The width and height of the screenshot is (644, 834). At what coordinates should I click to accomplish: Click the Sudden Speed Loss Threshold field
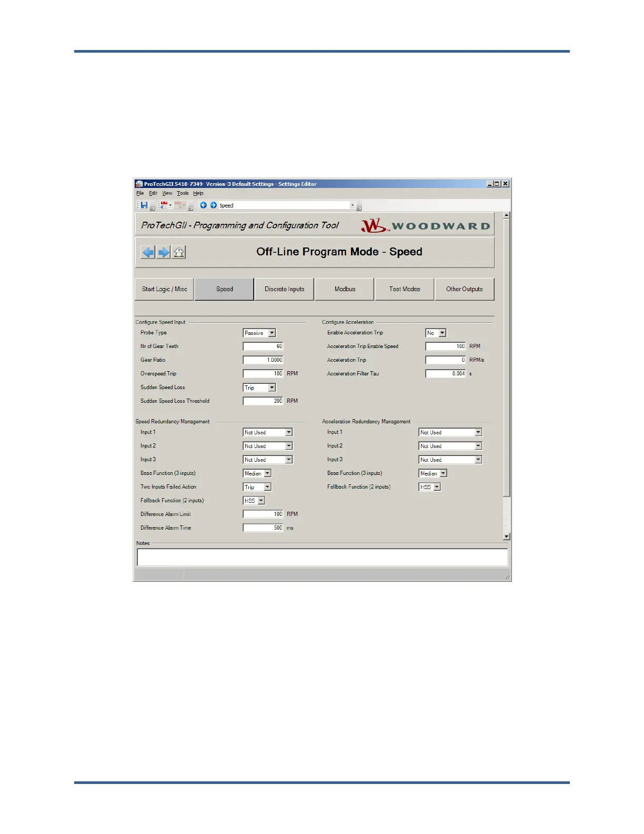(x=263, y=401)
